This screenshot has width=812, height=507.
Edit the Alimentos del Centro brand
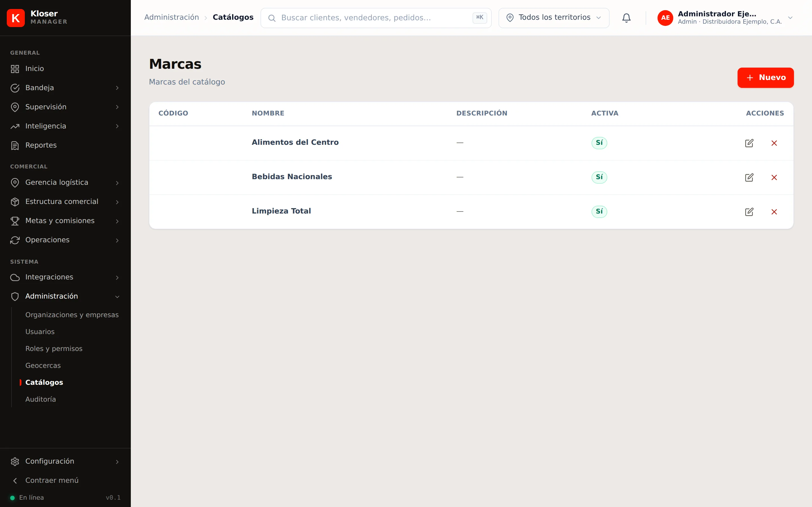tap(749, 143)
